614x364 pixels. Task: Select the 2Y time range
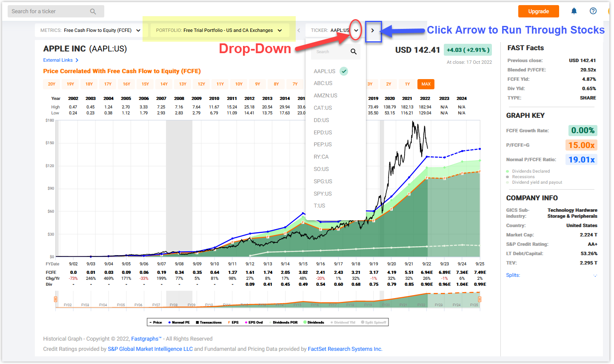coord(388,84)
